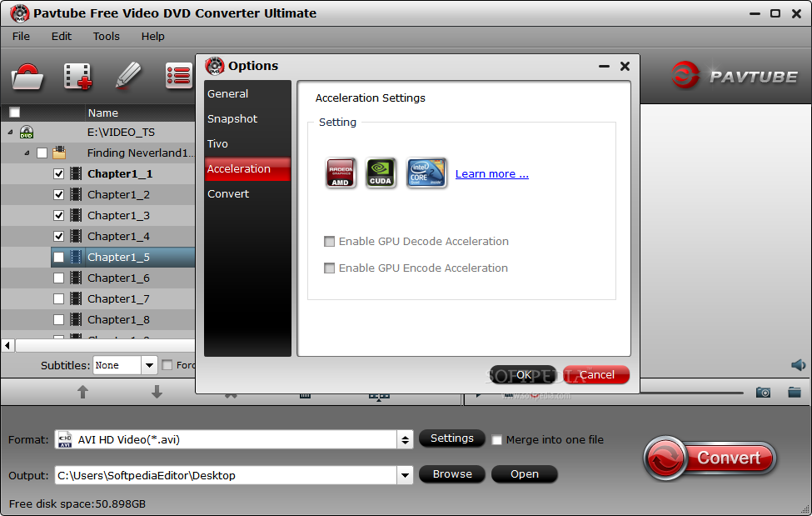The image size is (812, 516).
Task: Click the AMD Radeon acceleration icon
Action: click(x=341, y=173)
